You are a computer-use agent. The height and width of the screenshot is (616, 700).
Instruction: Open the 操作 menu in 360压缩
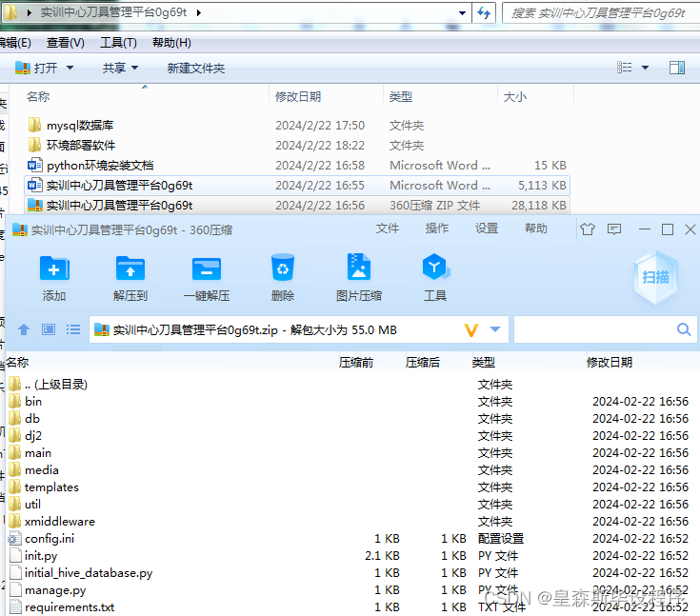(436, 229)
